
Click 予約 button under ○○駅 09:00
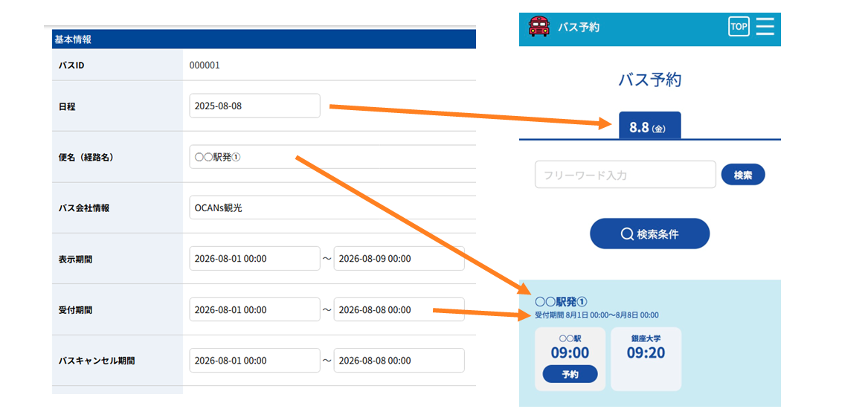[570, 374]
